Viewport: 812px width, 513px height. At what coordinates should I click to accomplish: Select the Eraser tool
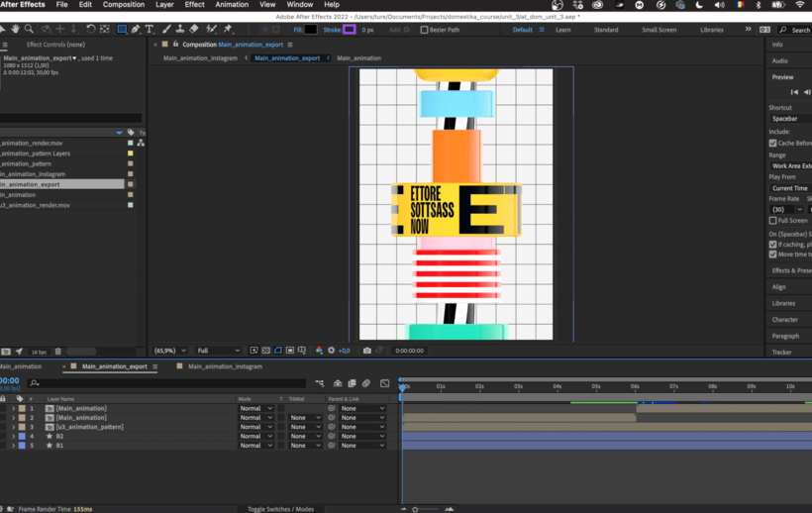tap(194, 29)
